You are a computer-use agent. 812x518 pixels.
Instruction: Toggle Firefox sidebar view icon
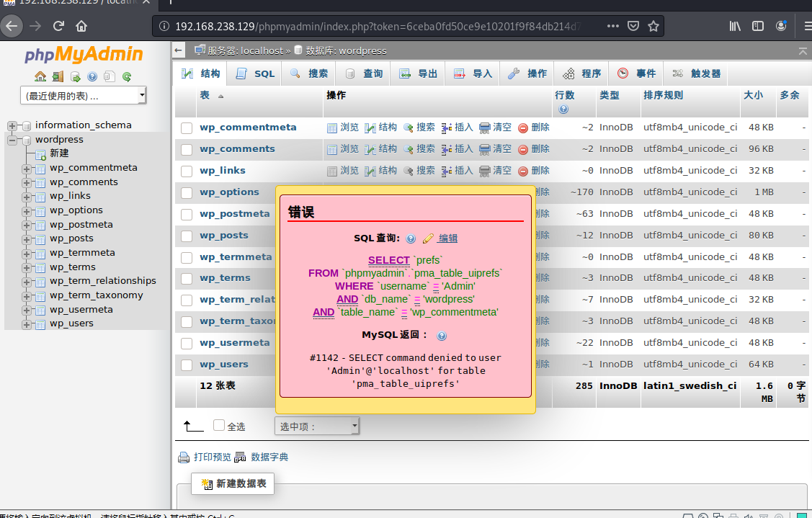pyautogui.click(x=758, y=26)
